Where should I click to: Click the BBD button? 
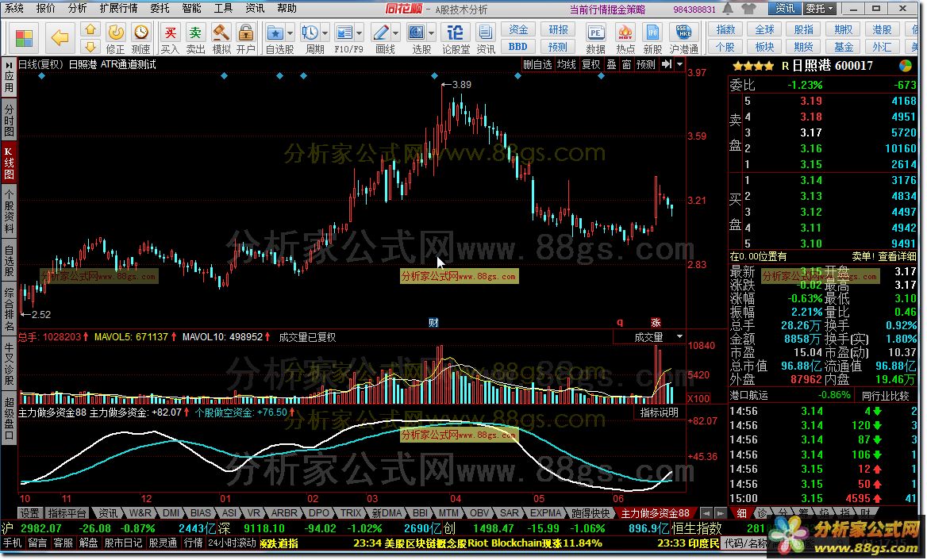coord(518,47)
